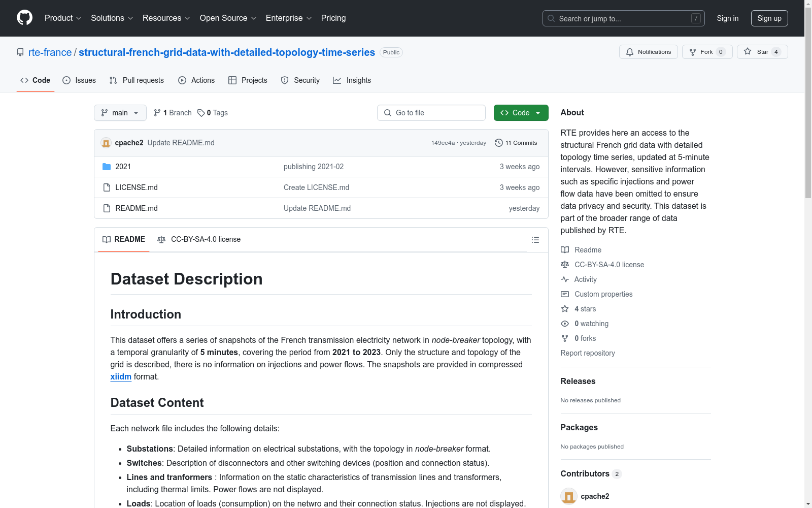View the 0 Tags link
Image resolution: width=812 pixels, height=508 pixels.
213,113
